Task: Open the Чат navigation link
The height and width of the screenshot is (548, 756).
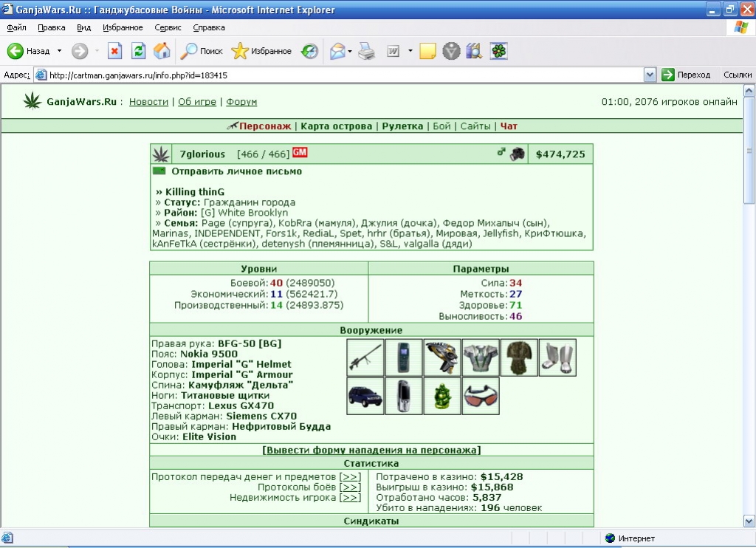Action: (509, 126)
